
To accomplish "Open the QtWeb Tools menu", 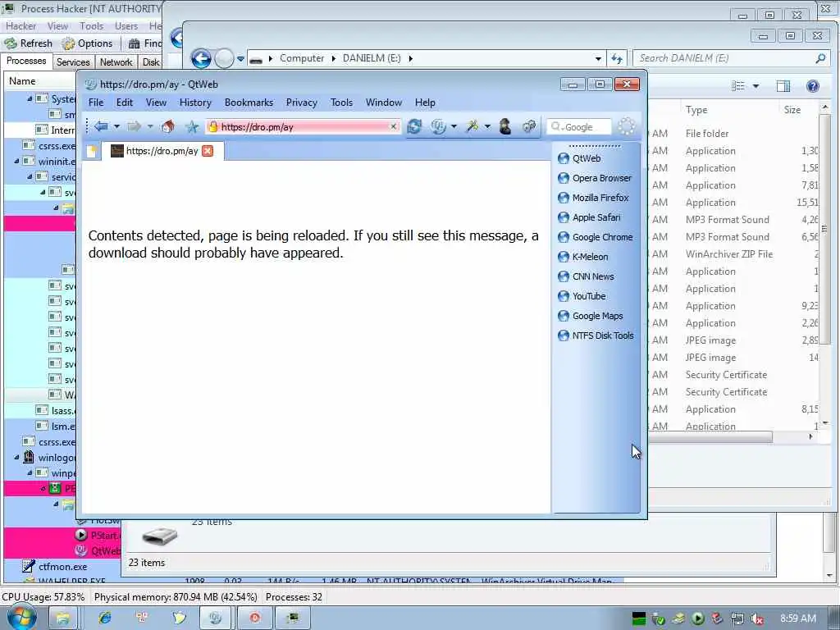I will [341, 103].
